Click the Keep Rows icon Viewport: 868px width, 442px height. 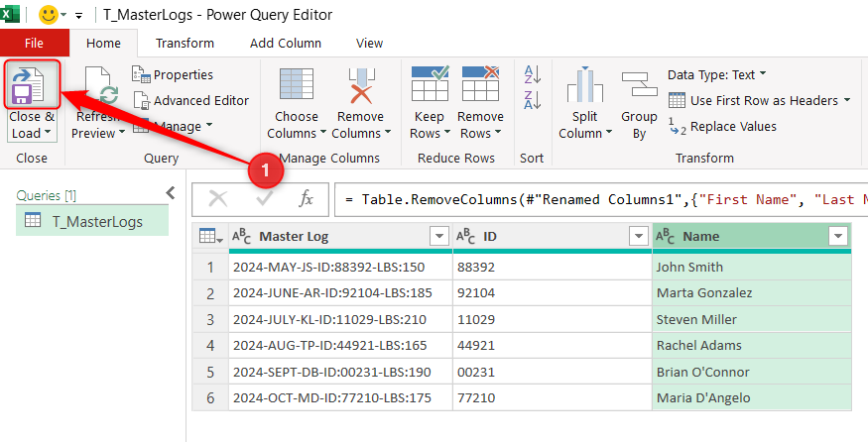(430, 83)
